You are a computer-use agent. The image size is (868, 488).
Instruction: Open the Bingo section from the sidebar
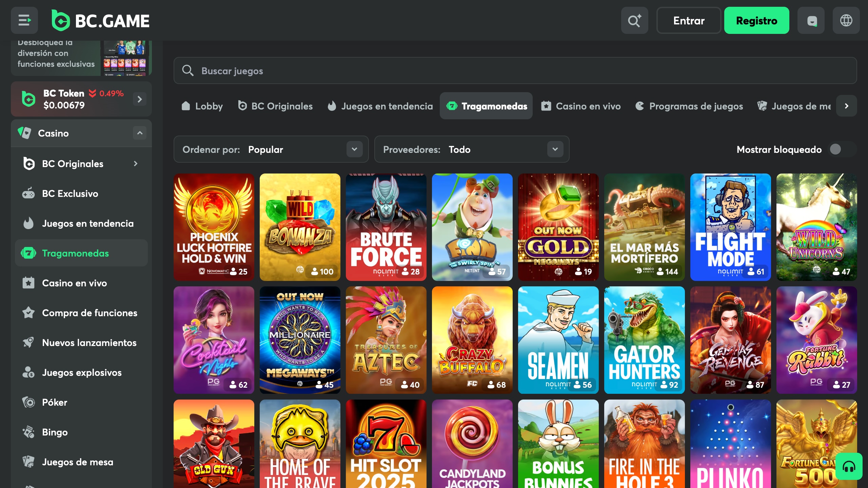pos(55,432)
